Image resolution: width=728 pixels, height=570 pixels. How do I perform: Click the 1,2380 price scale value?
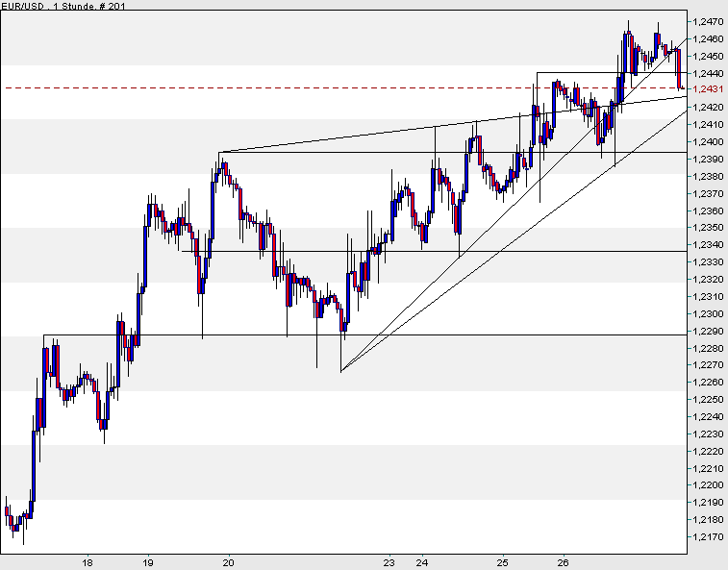point(707,176)
